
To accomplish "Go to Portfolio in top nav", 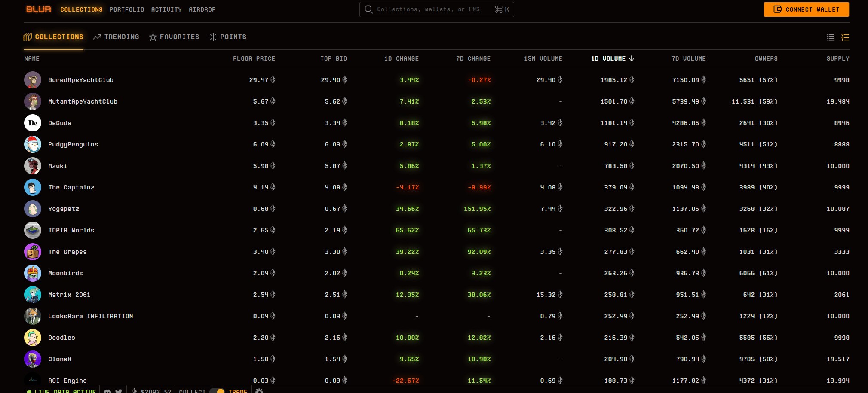I will [127, 9].
